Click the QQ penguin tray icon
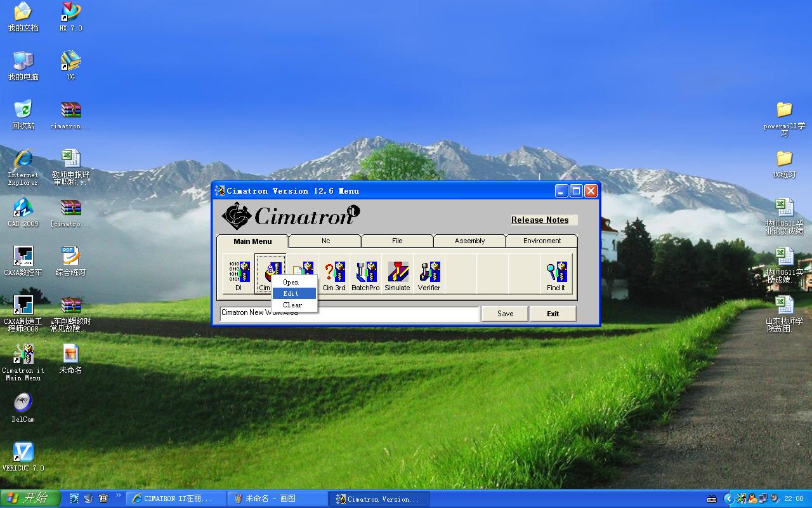812x508 pixels. click(x=752, y=498)
